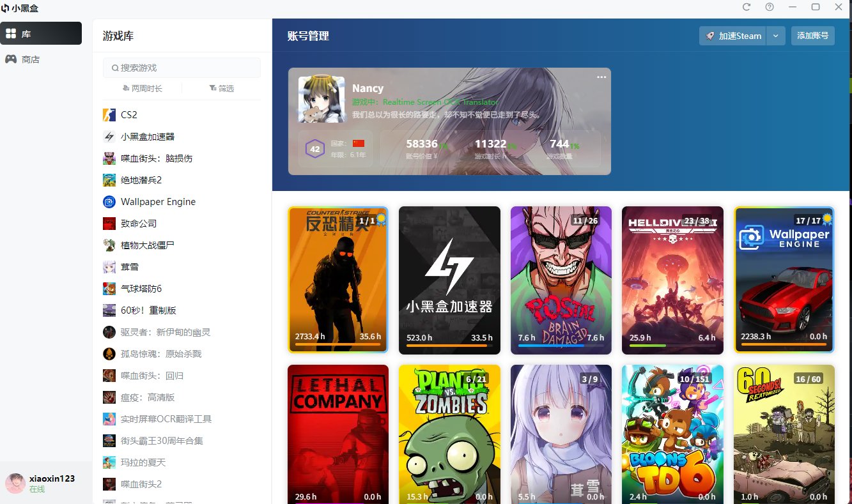Open the Lethal Company game card

tap(338, 434)
